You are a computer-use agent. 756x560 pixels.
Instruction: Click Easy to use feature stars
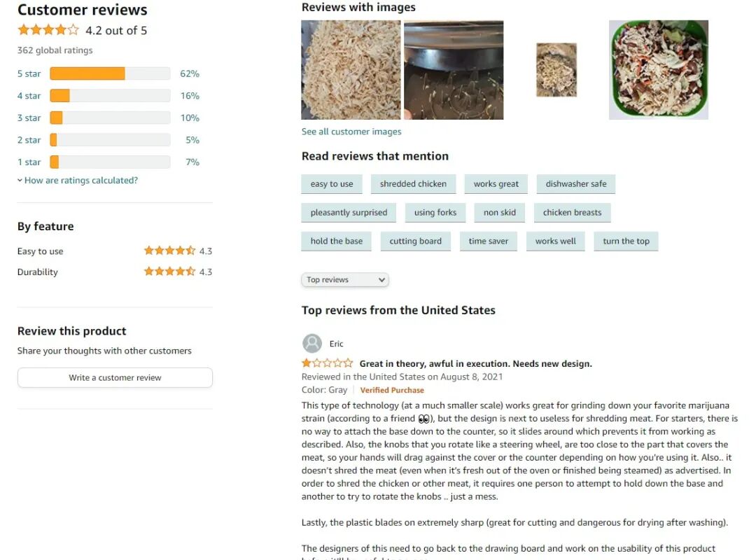click(169, 251)
